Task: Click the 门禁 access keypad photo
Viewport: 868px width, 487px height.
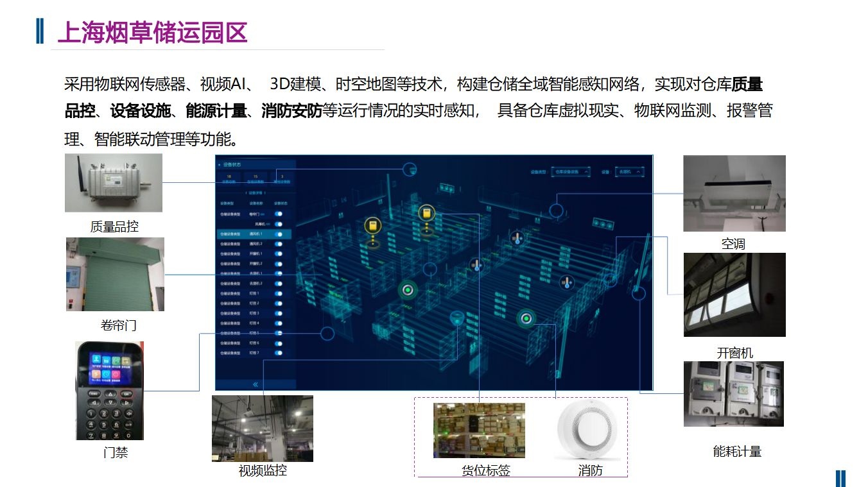Action: [x=109, y=391]
